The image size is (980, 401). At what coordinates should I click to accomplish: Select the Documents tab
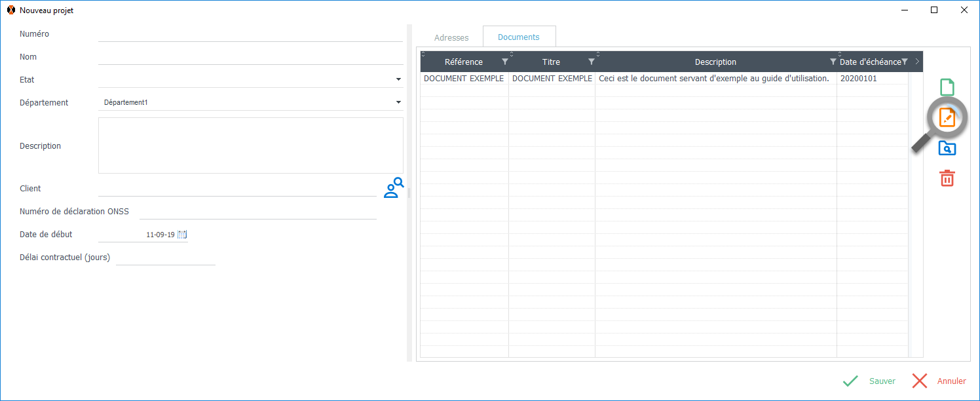[x=518, y=37]
